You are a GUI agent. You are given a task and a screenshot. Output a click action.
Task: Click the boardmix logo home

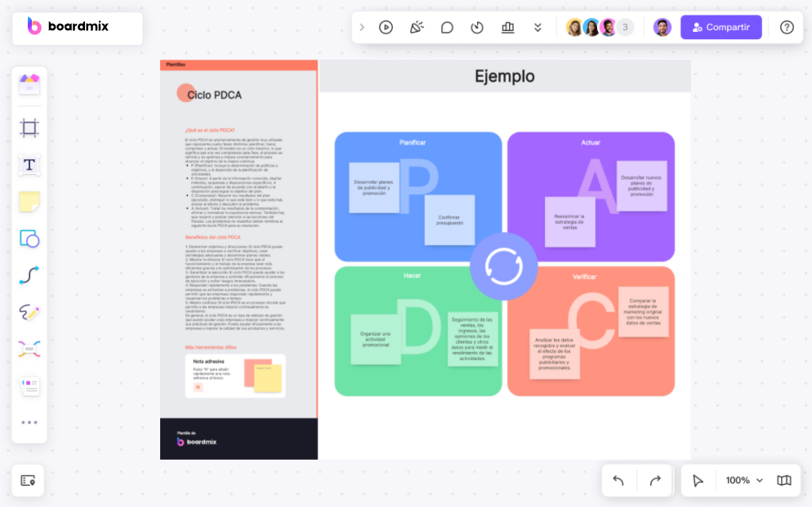68,26
